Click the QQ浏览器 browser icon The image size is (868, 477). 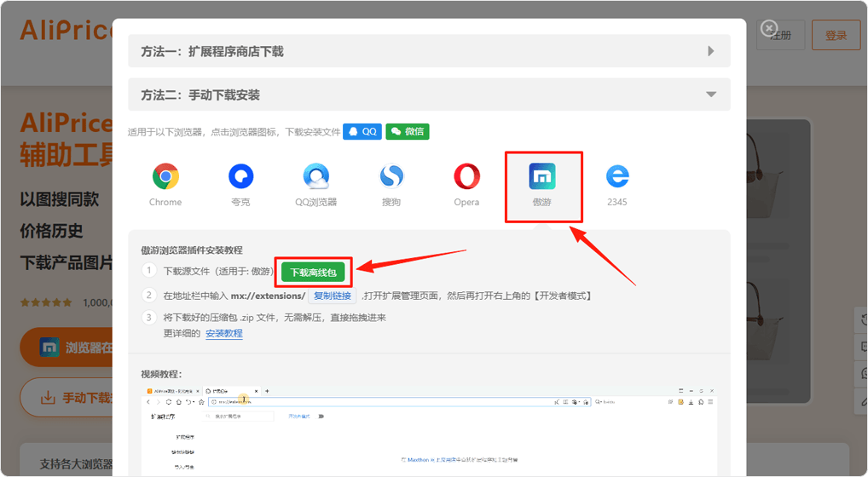coord(315,177)
